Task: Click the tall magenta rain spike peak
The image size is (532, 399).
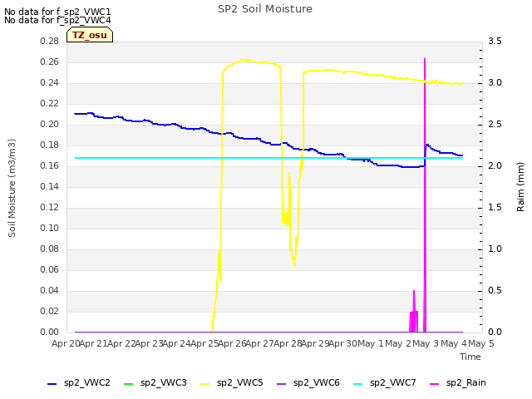Action: 425,59
